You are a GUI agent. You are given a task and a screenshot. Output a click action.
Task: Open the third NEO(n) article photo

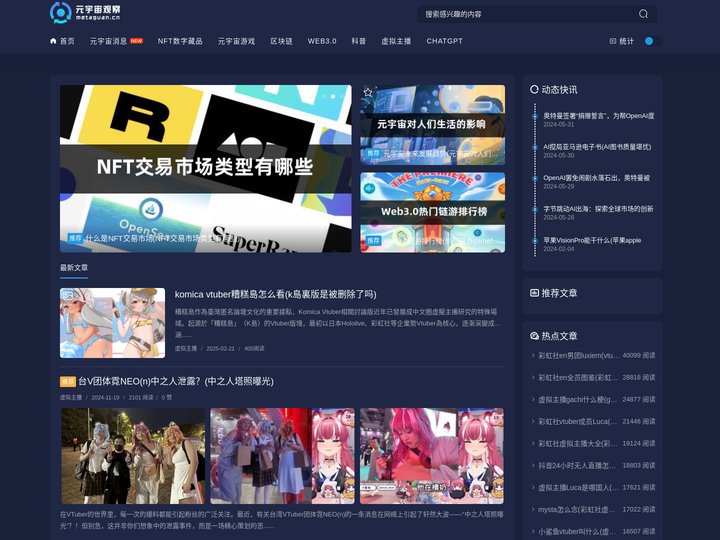(432, 456)
